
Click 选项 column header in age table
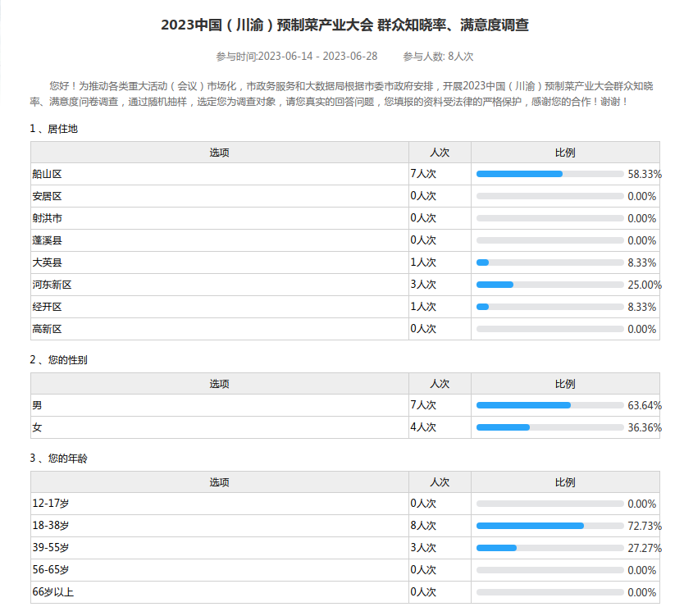(219, 482)
